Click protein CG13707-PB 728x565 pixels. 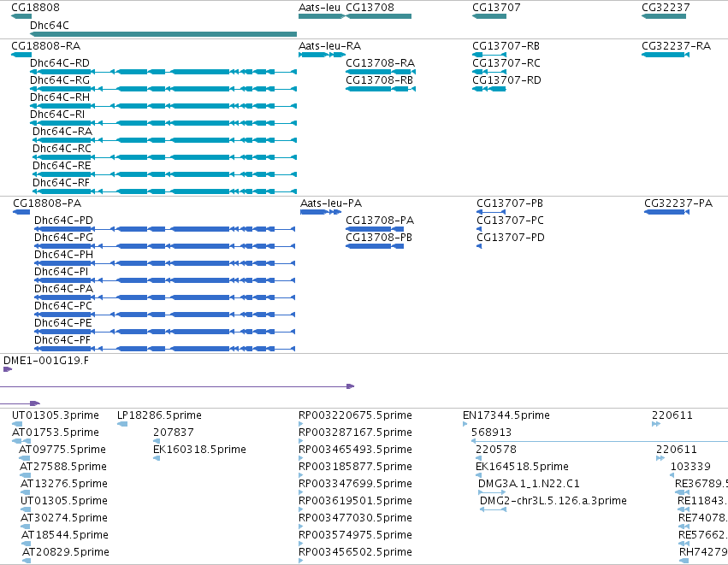tap(510, 203)
